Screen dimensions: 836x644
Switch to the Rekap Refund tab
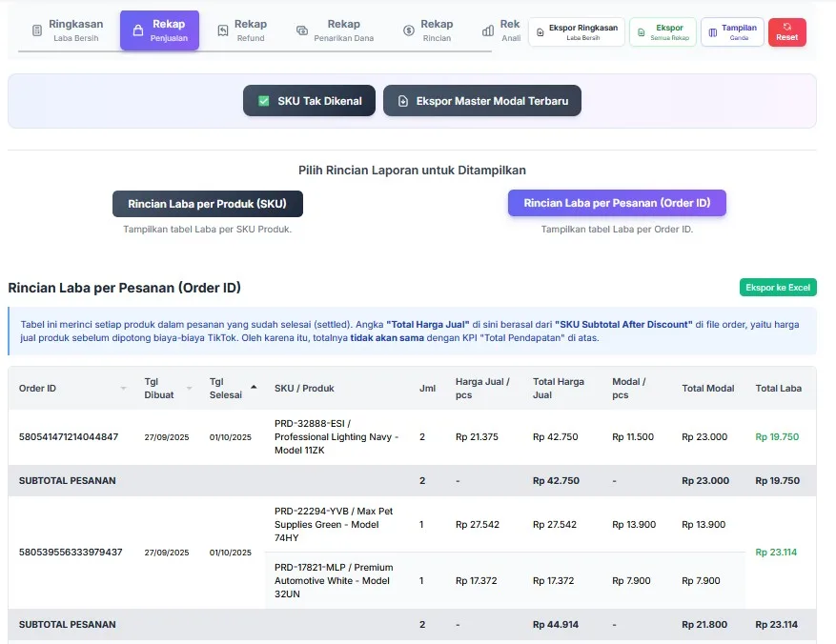(242, 30)
